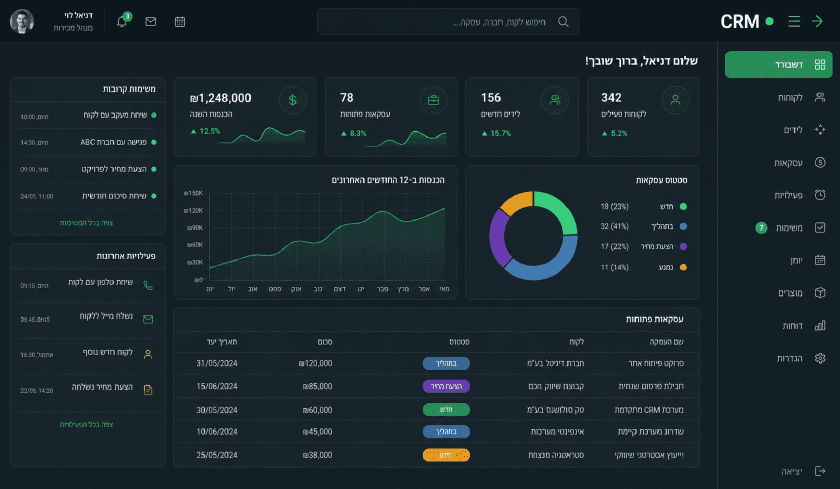Click the phone icon for שיחת טלפון עם לקוח
The height and width of the screenshot is (489, 840).
(x=148, y=285)
